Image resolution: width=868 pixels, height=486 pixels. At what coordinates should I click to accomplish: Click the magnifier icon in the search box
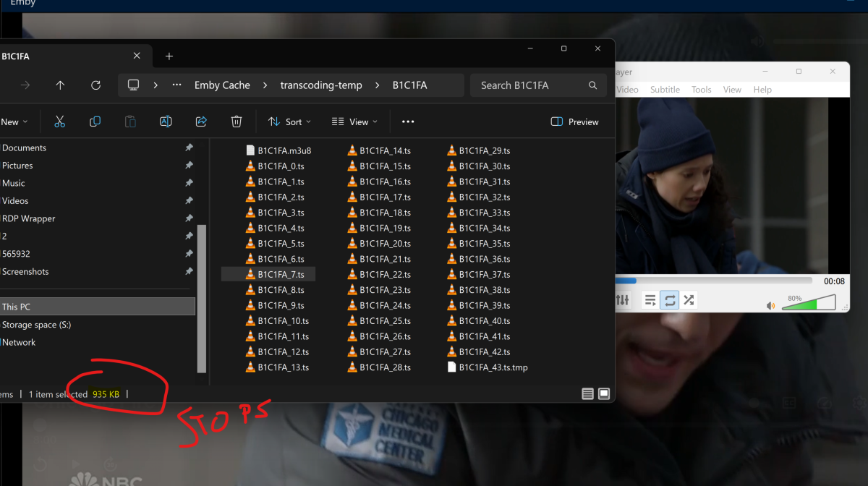(592, 85)
